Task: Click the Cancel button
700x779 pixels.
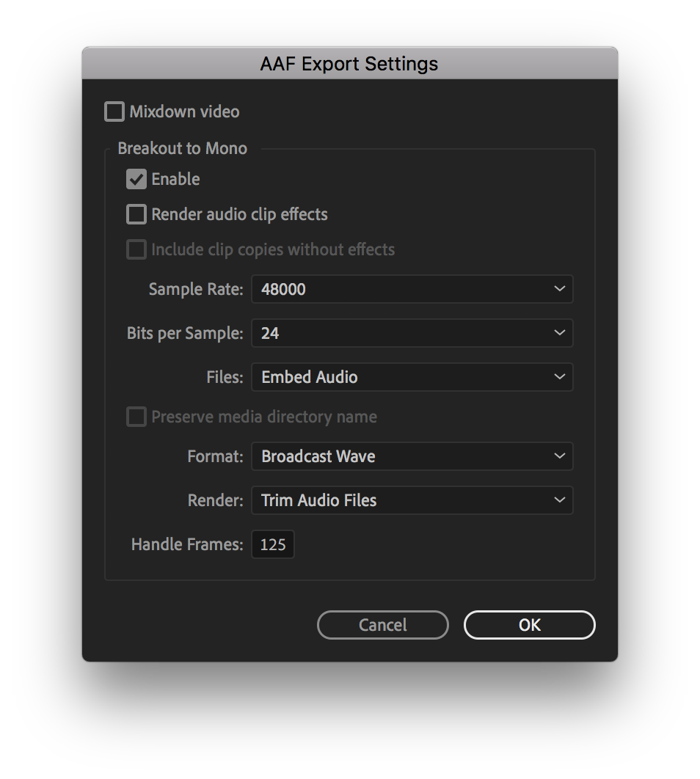Action: 382,625
